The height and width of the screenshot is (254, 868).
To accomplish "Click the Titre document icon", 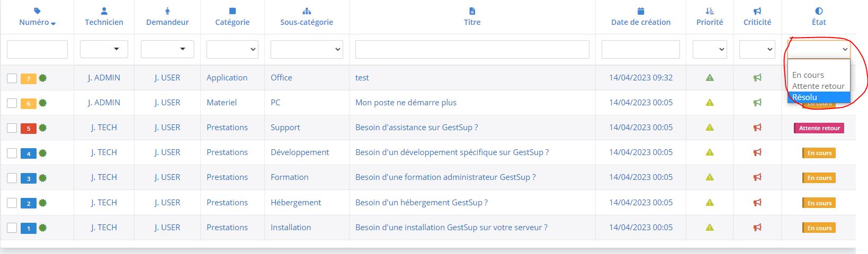I will [x=472, y=11].
